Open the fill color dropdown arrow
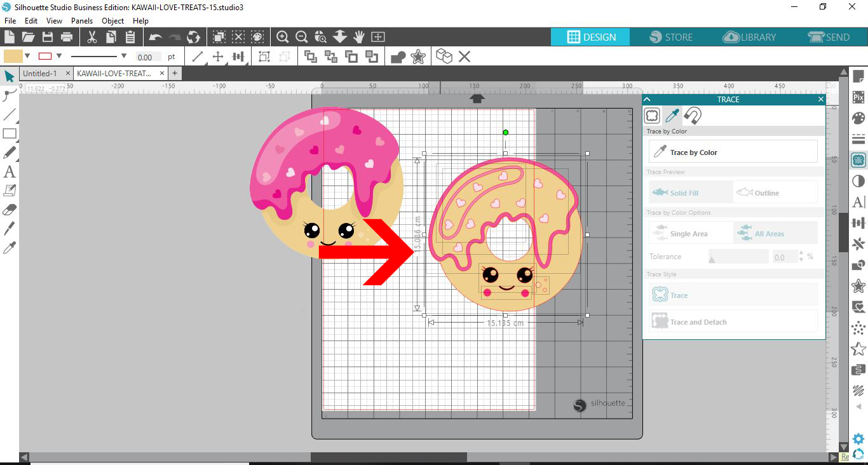The height and width of the screenshot is (465, 868). pos(27,56)
